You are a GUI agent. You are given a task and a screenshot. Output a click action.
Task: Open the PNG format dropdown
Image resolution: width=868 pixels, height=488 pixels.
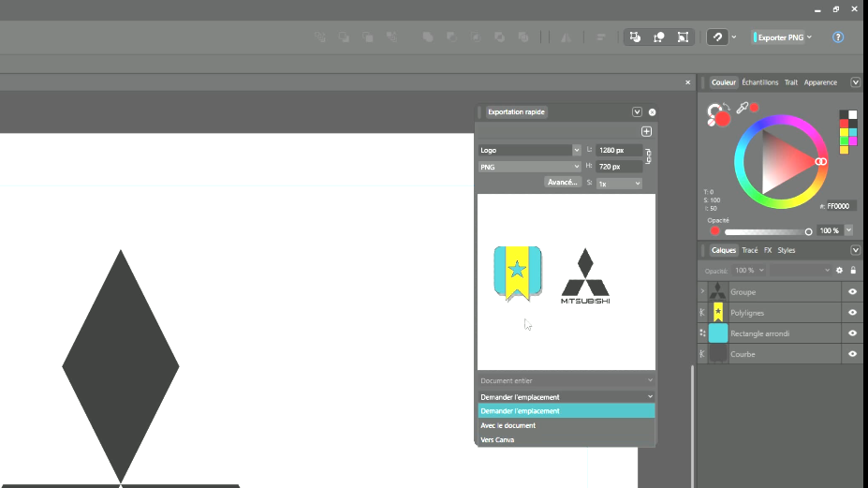(529, 167)
